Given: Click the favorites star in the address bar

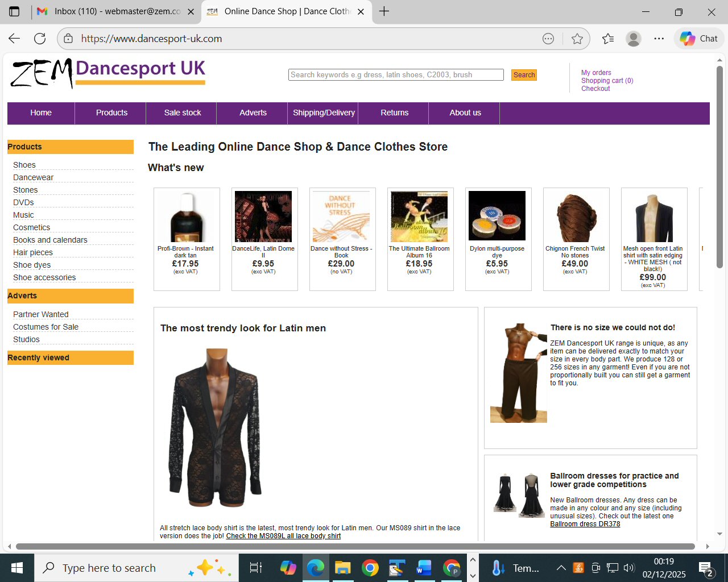Looking at the screenshot, I should pyautogui.click(x=577, y=39).
